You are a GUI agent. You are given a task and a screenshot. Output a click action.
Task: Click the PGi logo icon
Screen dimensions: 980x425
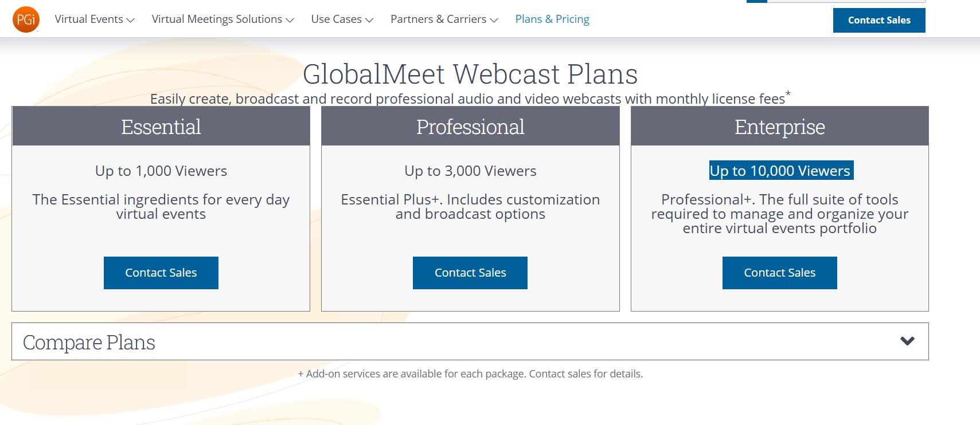(26, 19)
